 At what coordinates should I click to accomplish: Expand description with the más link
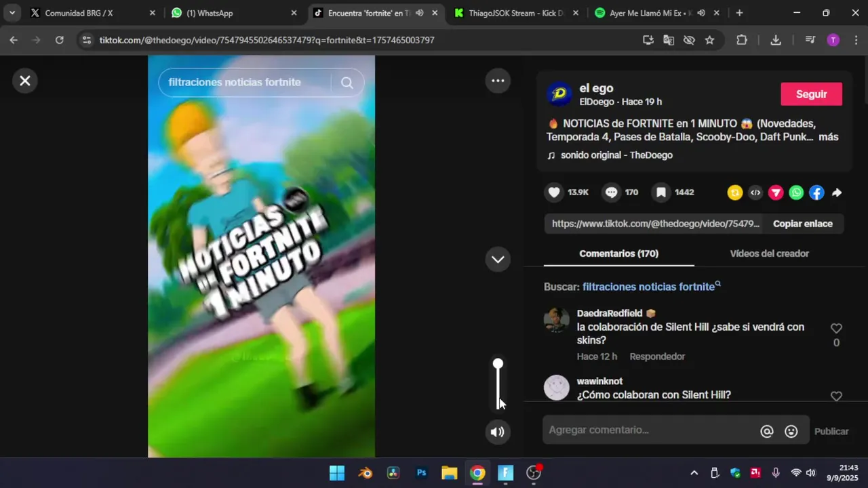tap(829, 137)
